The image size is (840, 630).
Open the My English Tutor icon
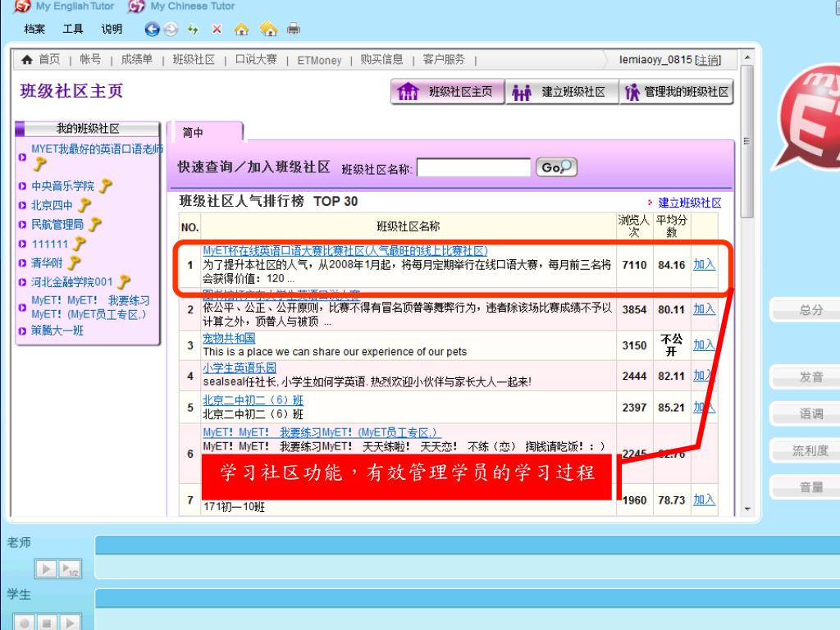pos(22,6)
